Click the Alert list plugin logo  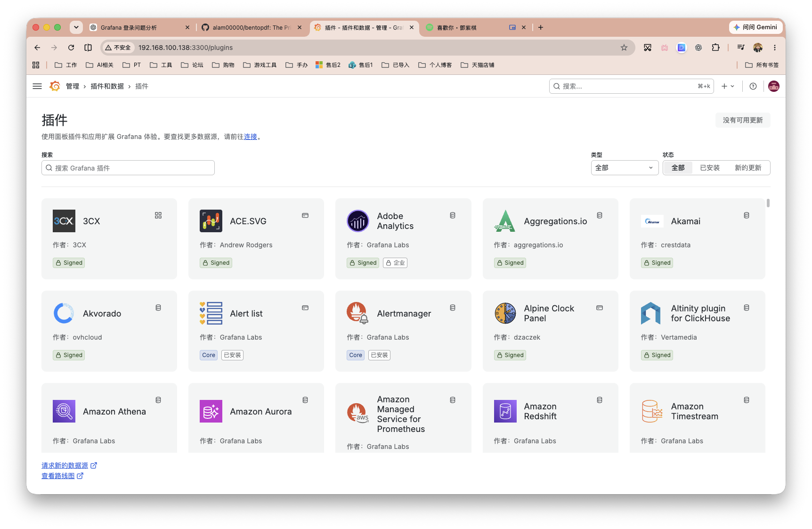pyautogui.click(x=211, y=313)
